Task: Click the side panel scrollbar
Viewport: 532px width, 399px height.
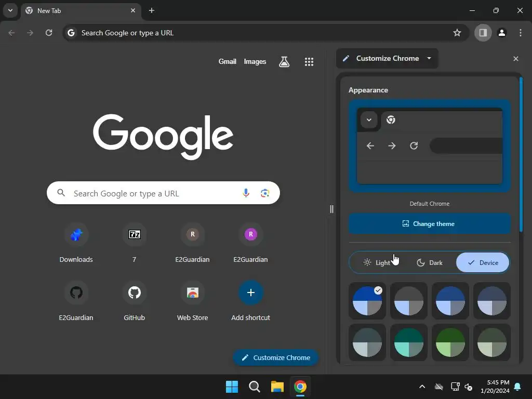Action: 521,155
